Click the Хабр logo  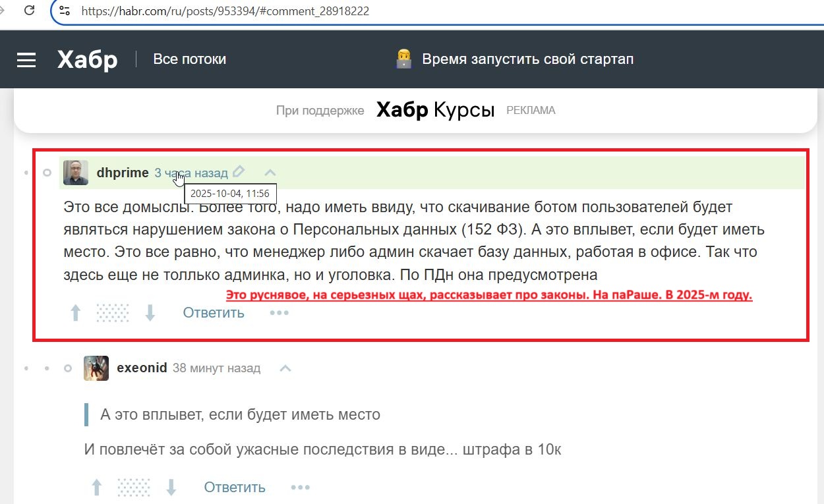pyautogui.click(x=87, y=60)
